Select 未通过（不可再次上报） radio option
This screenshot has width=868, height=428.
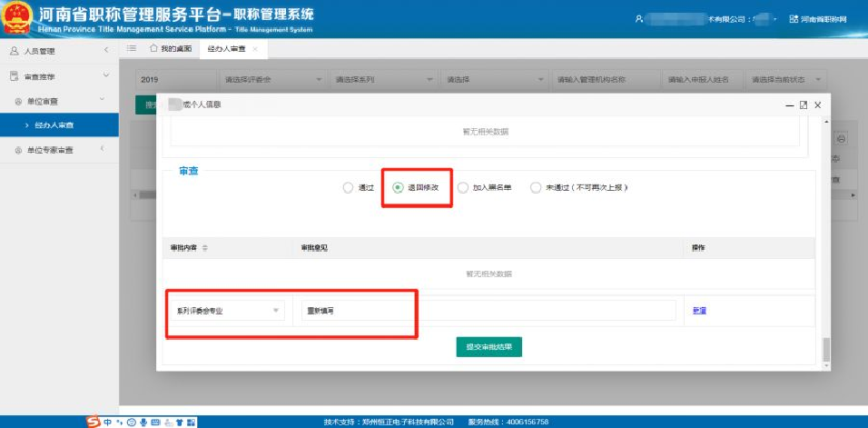(x=579, y=188)
